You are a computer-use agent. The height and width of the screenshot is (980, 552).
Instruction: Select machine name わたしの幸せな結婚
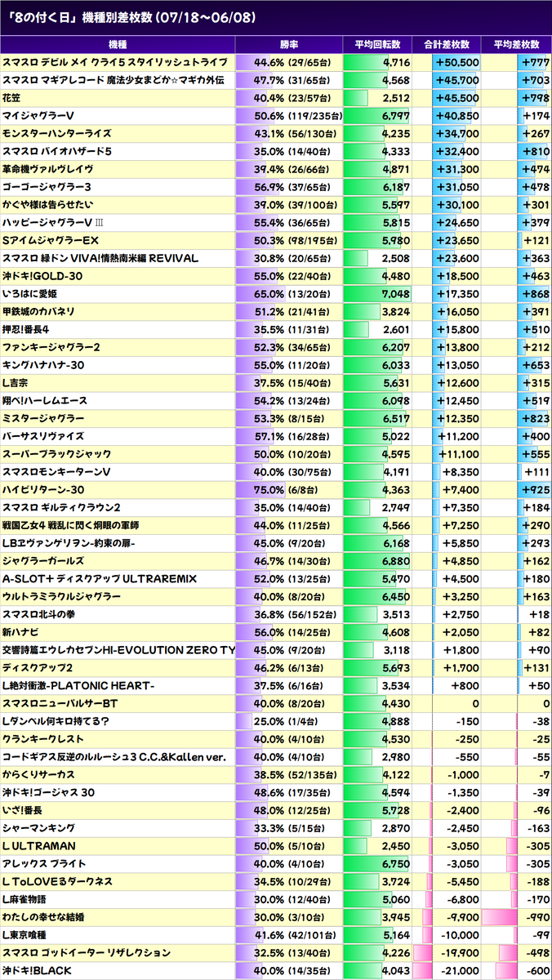click(43, 917)
